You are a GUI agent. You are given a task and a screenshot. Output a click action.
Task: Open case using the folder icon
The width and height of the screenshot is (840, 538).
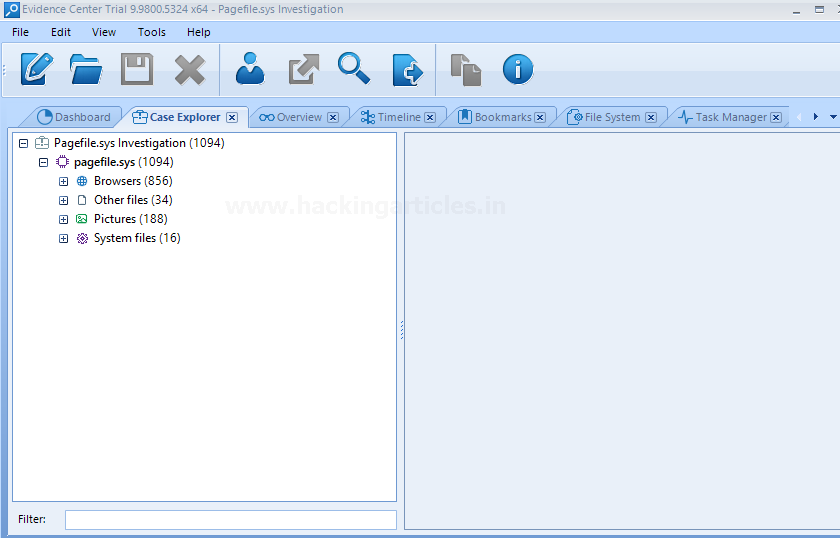tap(86, 69)
